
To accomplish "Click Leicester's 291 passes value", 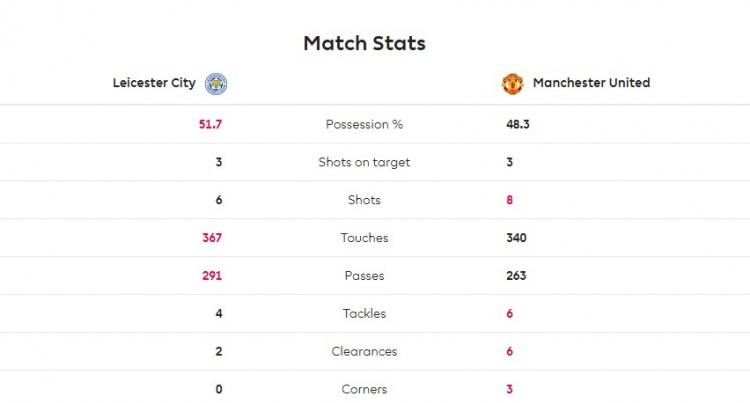I will pyautogui.click(x=212, y=275).
